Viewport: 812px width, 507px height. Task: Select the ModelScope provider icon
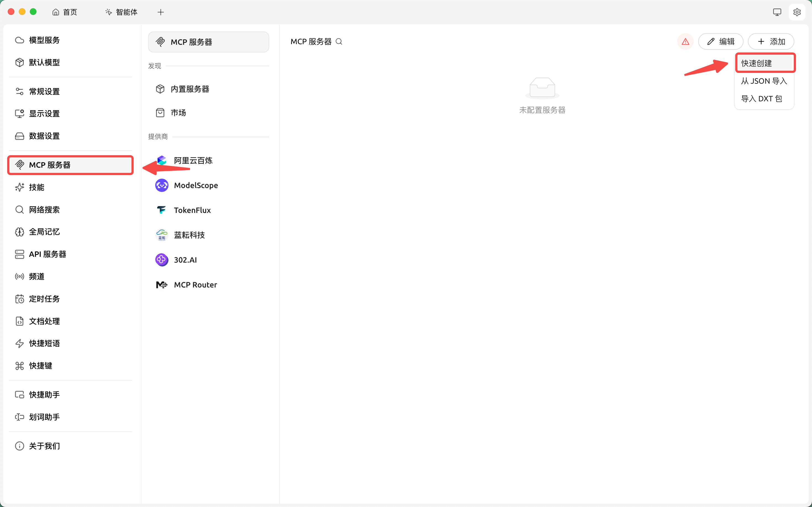point(162,186)
